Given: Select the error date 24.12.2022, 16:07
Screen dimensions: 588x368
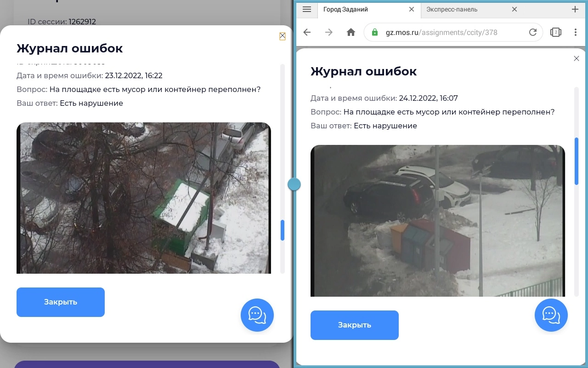Looking at the screenshot, I should coord(428,98).
